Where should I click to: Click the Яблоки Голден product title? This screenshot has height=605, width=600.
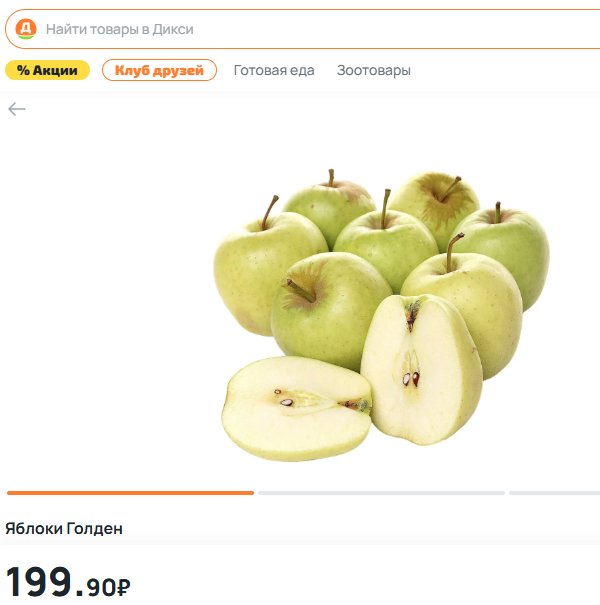[64, 529]
